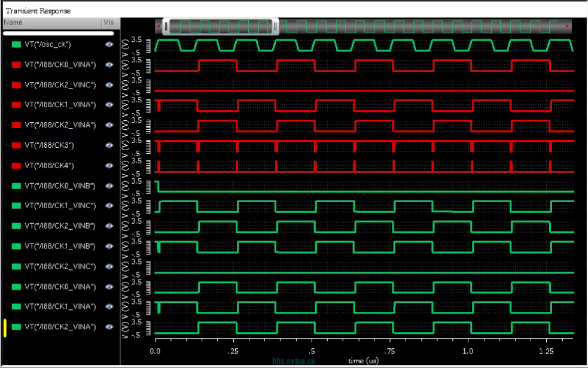Screen dimensions: 588x368
Task: Click the green swatch beside CK2_VINC
Action: (x=16, y=267)
